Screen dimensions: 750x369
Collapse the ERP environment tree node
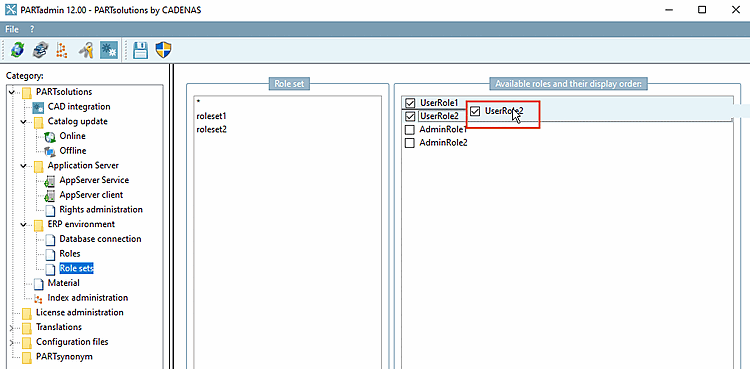(23, 224)
